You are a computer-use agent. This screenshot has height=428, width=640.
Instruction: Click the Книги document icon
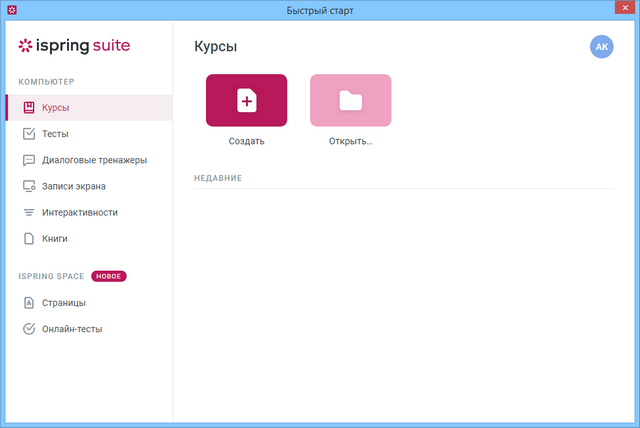click(29, 239)
